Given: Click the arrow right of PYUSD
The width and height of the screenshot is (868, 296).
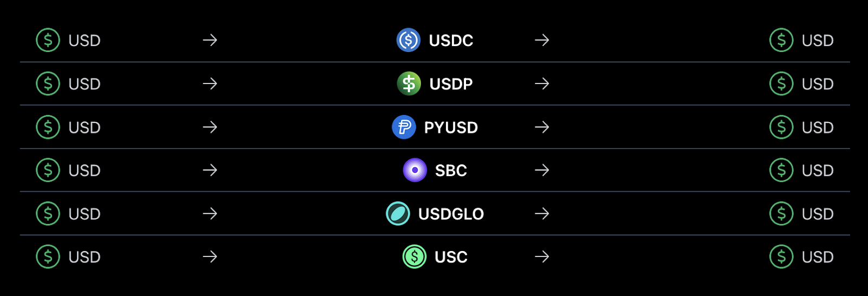Looking at the screenshot, I should coord(542,127).
